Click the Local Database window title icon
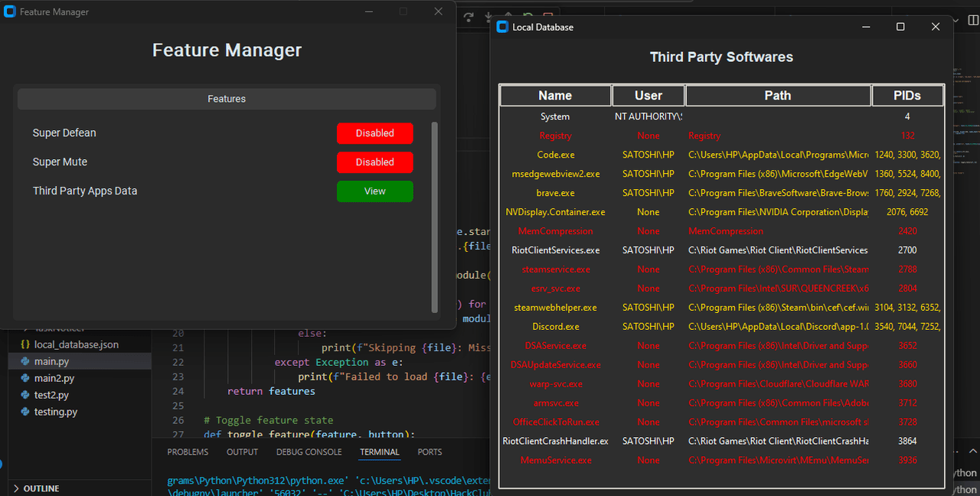The height and width of the screenshot is (496, 980). pyautogui.click(x=502, y=27)
